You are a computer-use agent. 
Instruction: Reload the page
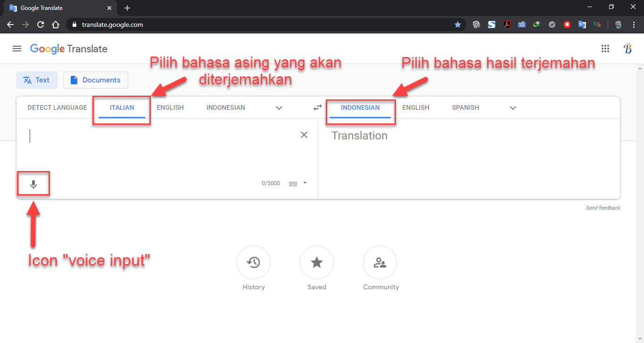point(41,24)
